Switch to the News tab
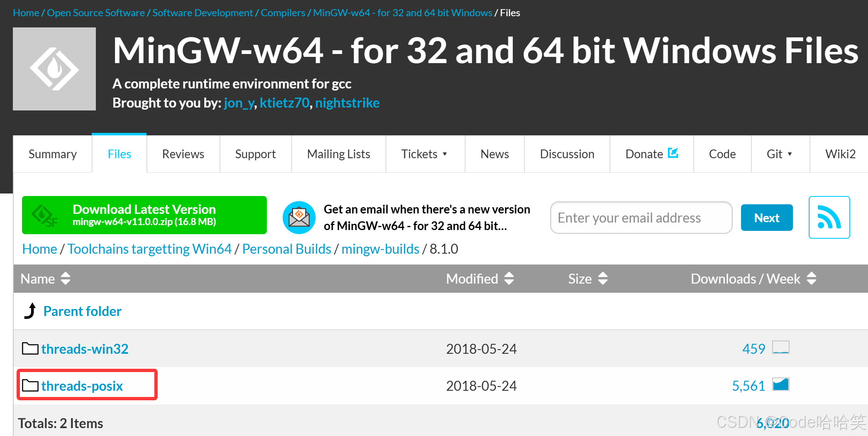The width and height of the screenshot is (868, 436). [x=494, y=154]
